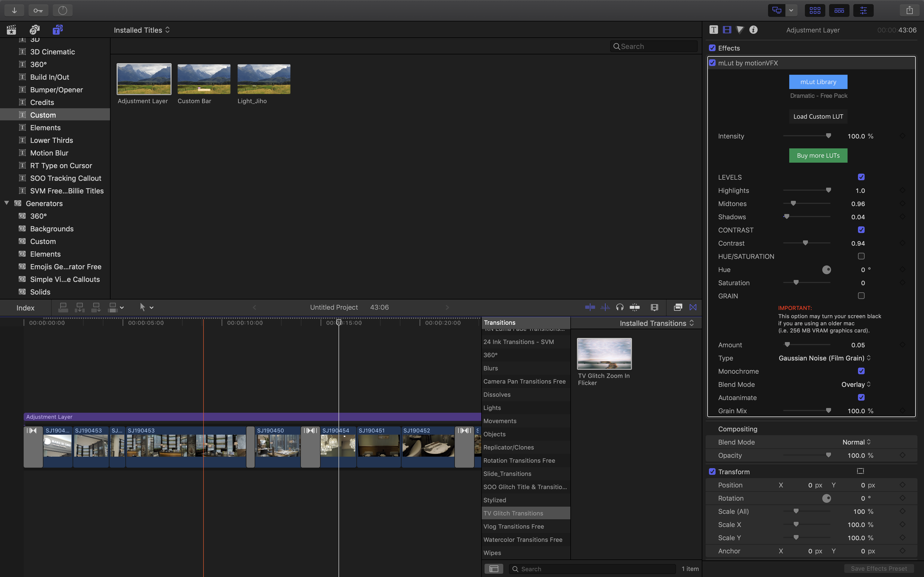
Task: Click the import media arrow icon
Action: click(14, 10)
